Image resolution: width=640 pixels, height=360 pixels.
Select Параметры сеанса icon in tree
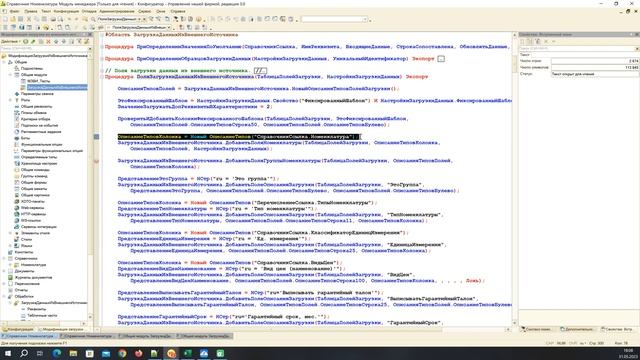tap(17, 94)
